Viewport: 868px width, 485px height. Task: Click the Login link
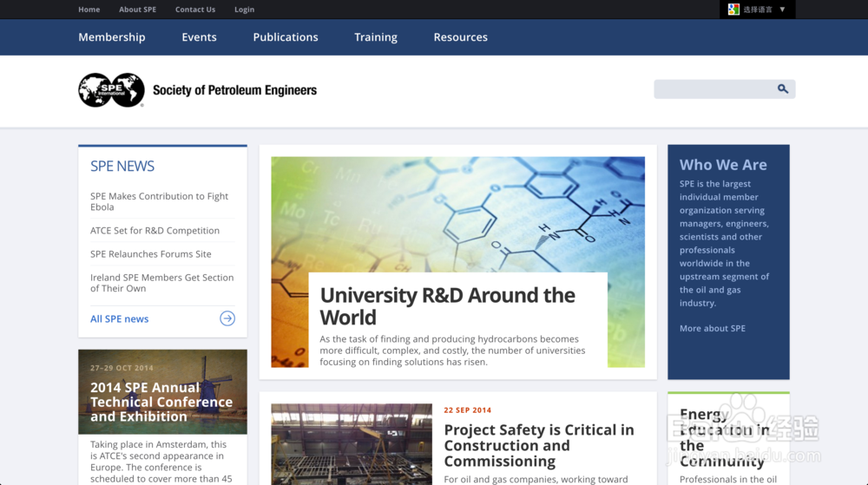244,10
